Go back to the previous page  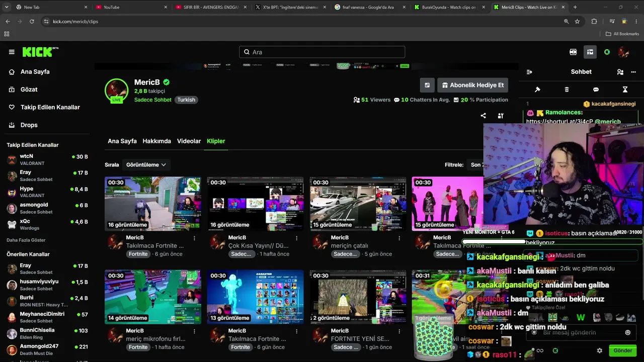click(x=8, y=22)
